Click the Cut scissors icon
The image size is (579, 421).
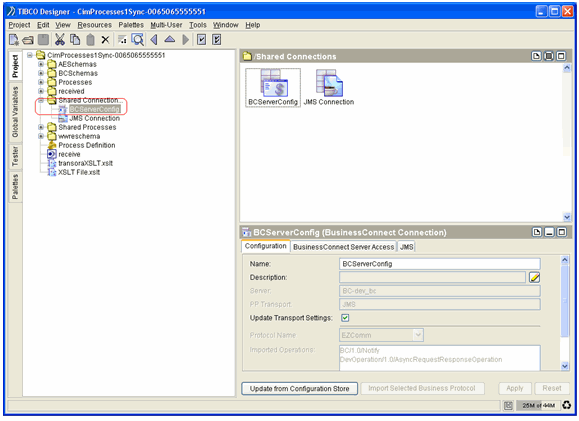pos(60,40)
